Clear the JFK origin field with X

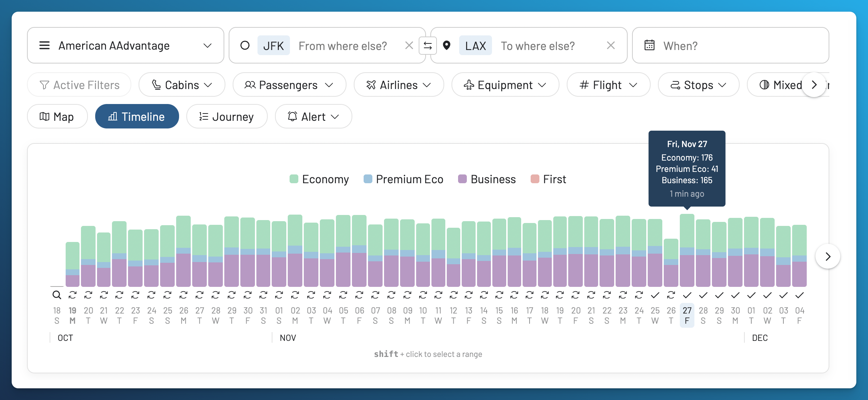point(409,46)
